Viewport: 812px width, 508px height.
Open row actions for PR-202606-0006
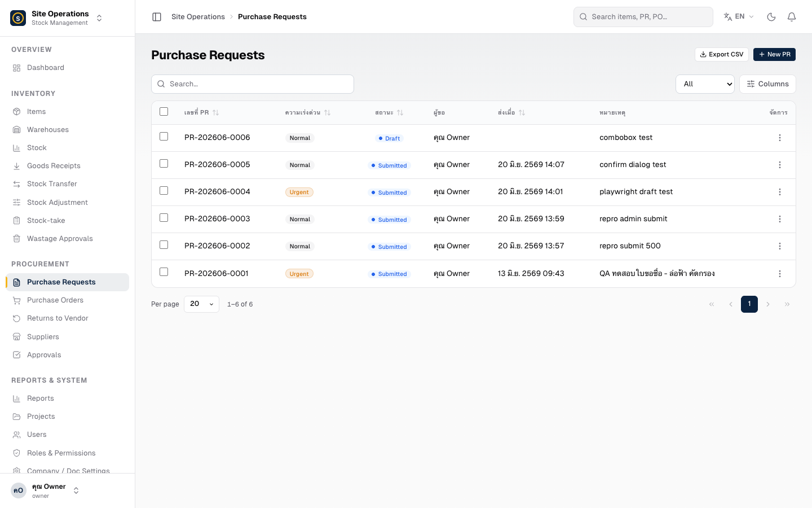point(780,138)
